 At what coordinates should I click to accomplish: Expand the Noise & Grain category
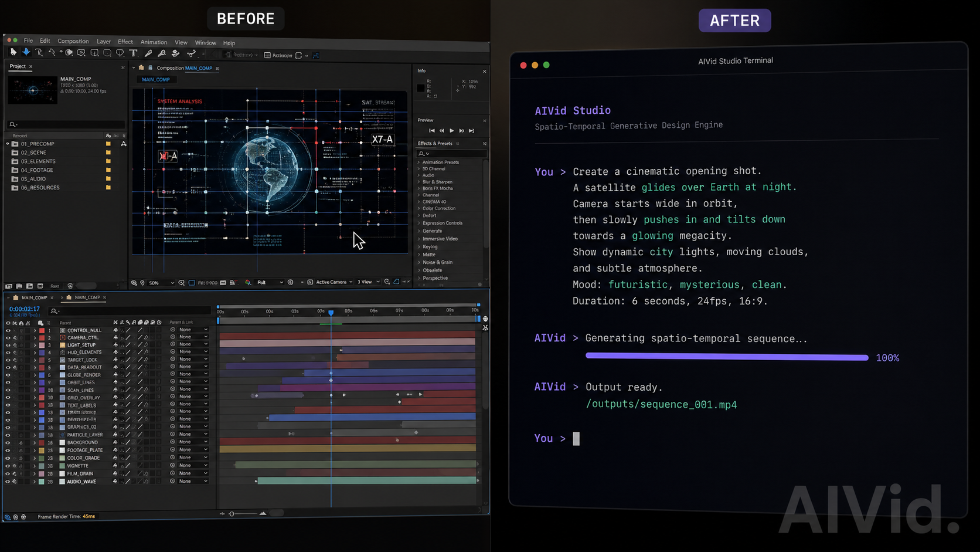pyautogui.click(x=418, y=262)
